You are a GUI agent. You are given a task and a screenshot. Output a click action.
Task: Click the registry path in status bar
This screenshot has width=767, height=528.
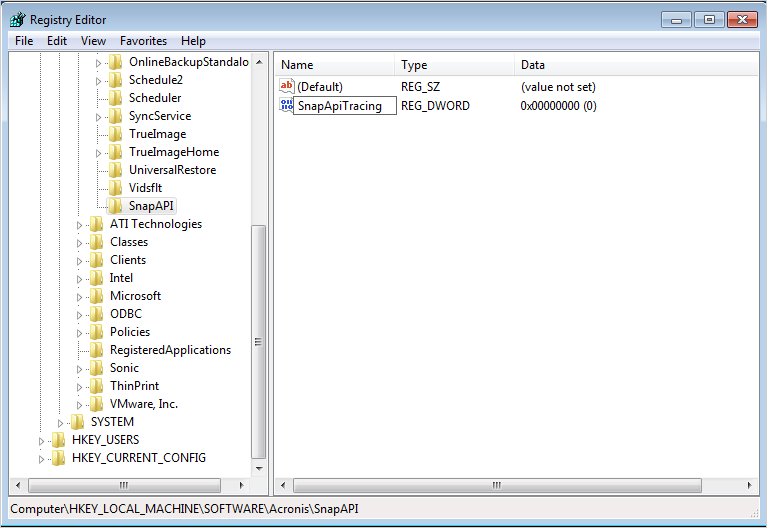[x=184, y=509]
